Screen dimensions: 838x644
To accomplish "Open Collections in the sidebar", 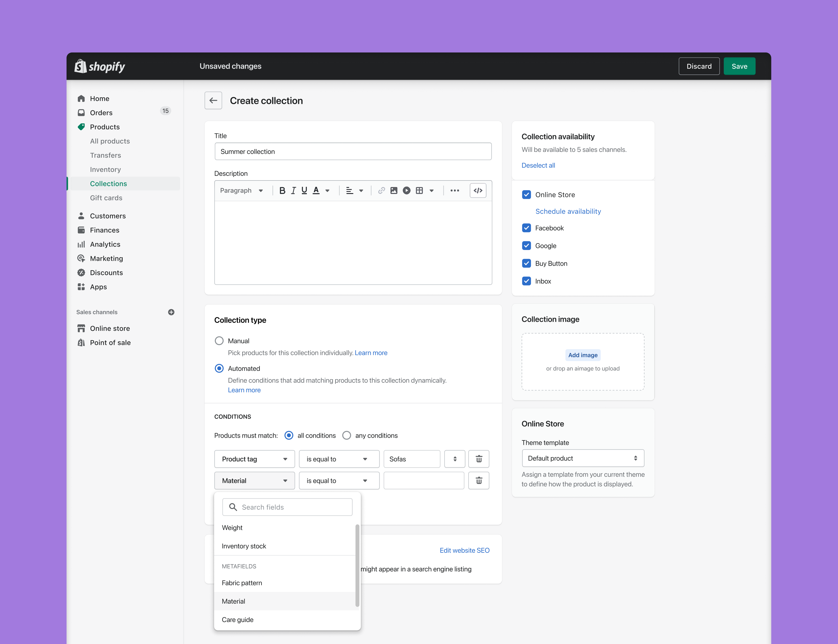I will 125,184.
